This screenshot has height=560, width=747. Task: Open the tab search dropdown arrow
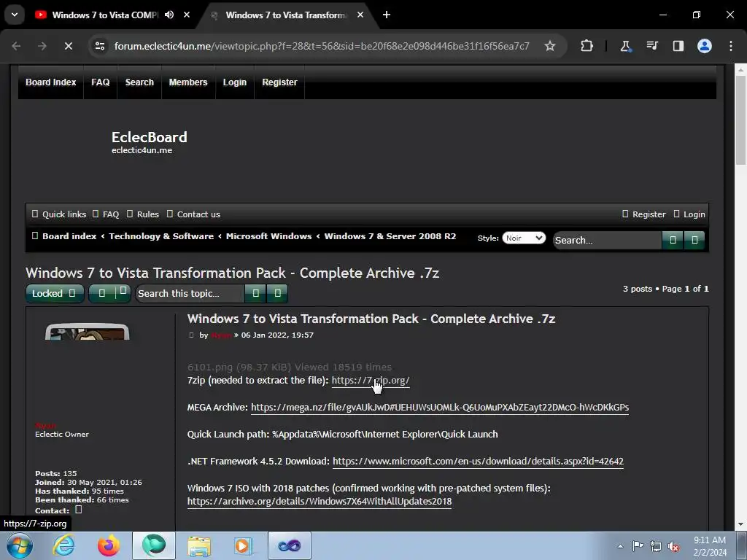pyautogui.click(x=15, y=15)
